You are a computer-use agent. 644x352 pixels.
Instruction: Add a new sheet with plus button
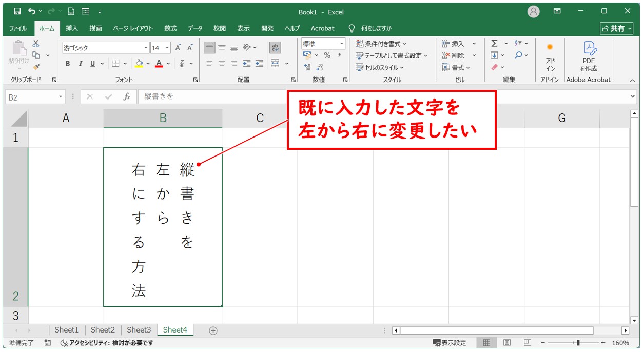click(213, 330)
